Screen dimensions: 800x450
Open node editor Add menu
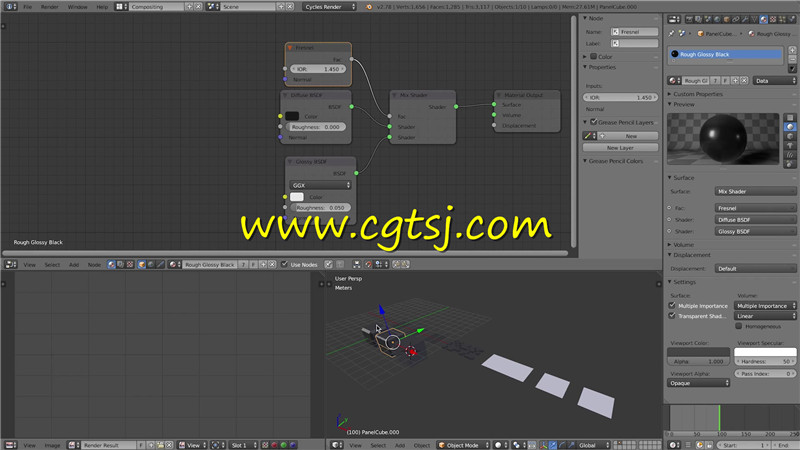[74, 264]
